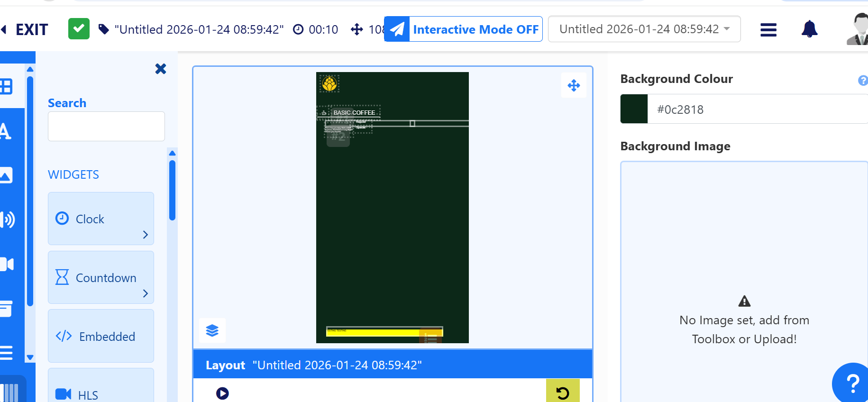Toggle Interactive Mode OFF button
The height and width of the screenshot is (402, 868).
click(x=463, y=29)
